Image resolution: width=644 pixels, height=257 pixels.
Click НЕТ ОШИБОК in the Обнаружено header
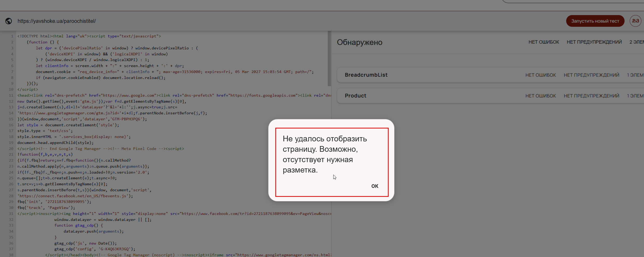pyautogui.click(x=544, y=42)
